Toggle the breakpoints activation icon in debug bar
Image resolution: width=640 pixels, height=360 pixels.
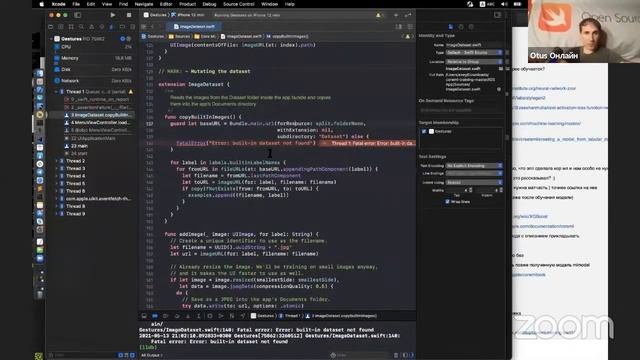(155, 316)
